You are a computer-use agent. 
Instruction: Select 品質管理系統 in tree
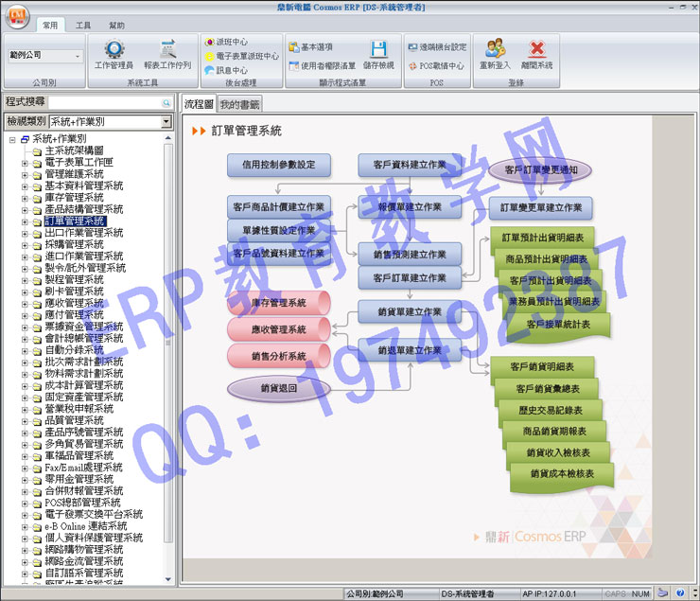(x=74, y=420)
